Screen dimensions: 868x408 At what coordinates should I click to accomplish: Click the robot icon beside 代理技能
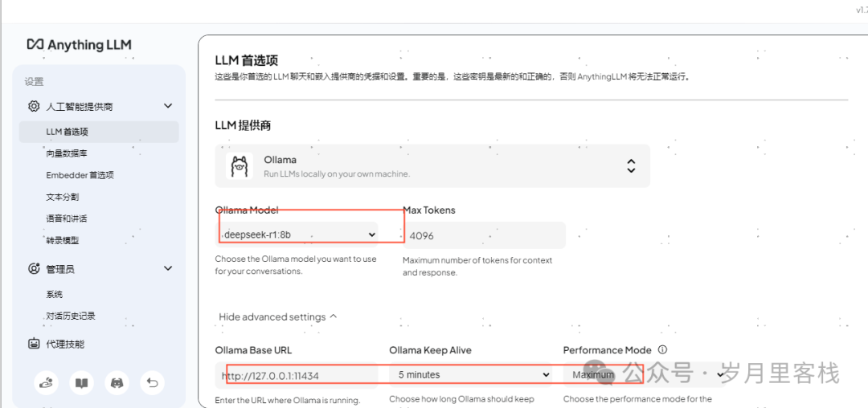point(34,344)
